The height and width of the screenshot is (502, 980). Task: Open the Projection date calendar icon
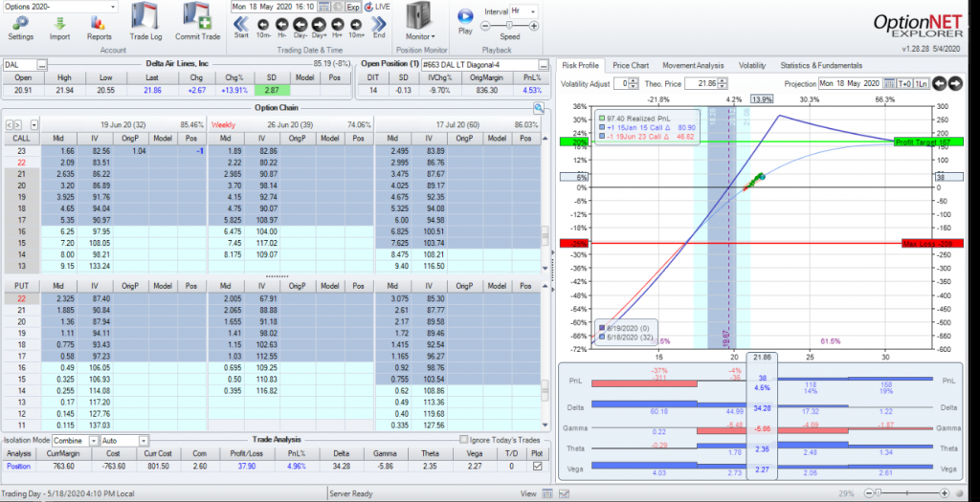pos(889,83)
